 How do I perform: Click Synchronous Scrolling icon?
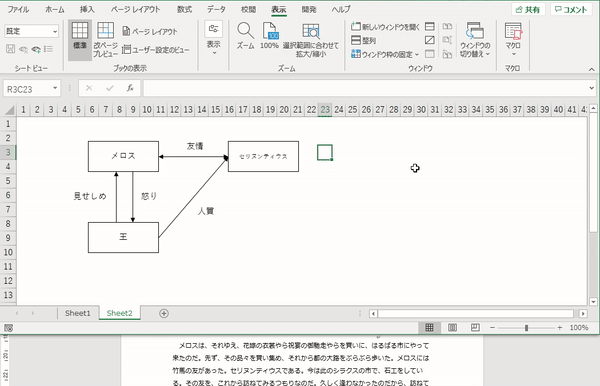[x=447, y=40]
